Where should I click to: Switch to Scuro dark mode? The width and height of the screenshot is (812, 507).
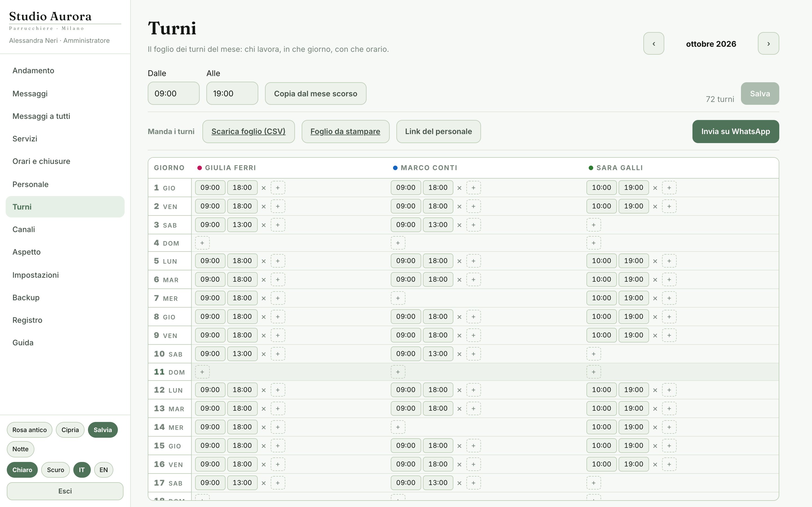click(55, 470)
